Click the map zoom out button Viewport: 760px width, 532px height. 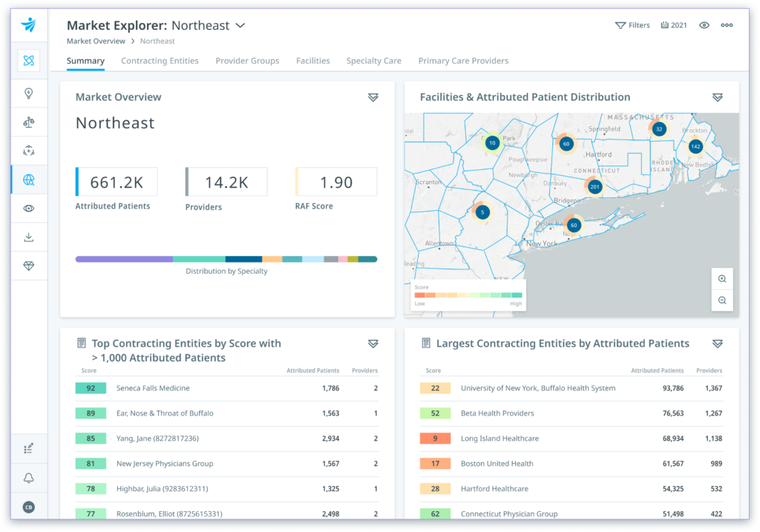coord(722,301)
